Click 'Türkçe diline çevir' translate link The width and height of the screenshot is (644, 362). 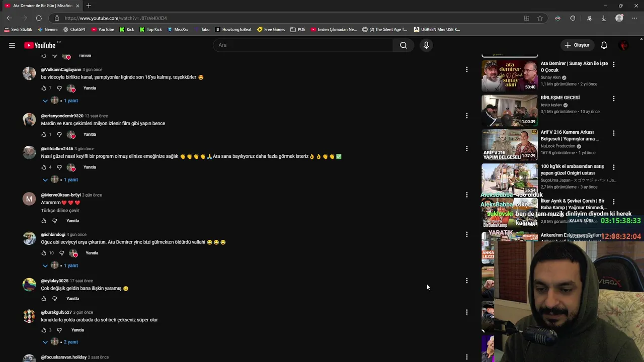[x=60, y=211]
